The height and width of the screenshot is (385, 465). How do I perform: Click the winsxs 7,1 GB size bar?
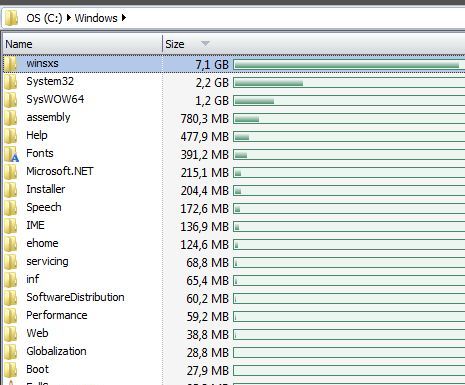point(349,65)
